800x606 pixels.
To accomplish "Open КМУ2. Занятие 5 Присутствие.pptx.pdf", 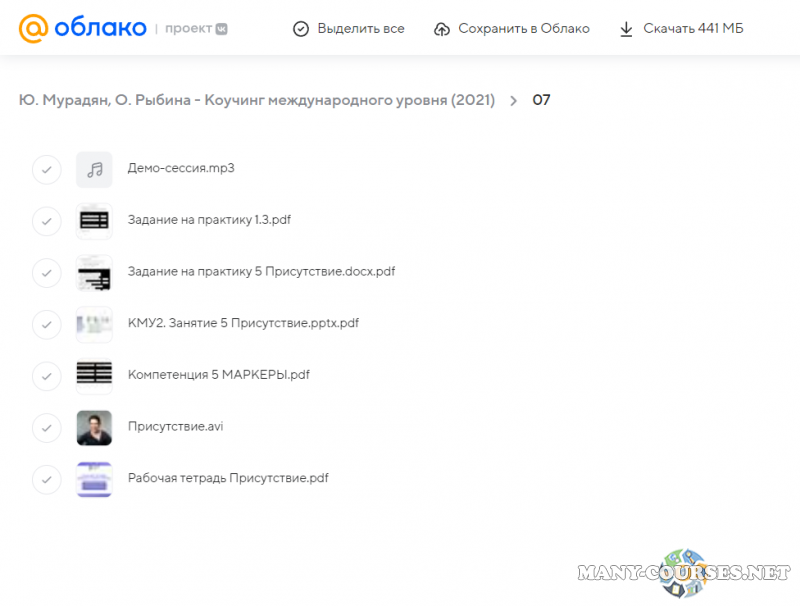I will [x=243, y=324].
